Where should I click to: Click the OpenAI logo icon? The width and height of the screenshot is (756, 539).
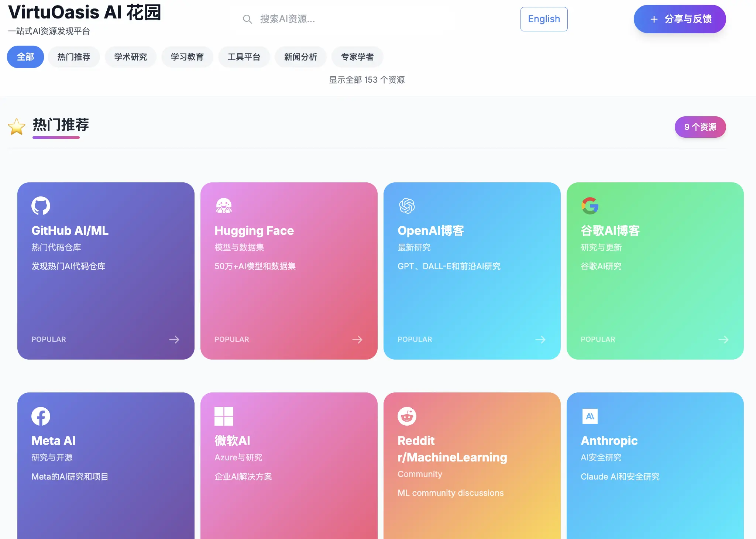pyautogui.click(x=407, y=206)
